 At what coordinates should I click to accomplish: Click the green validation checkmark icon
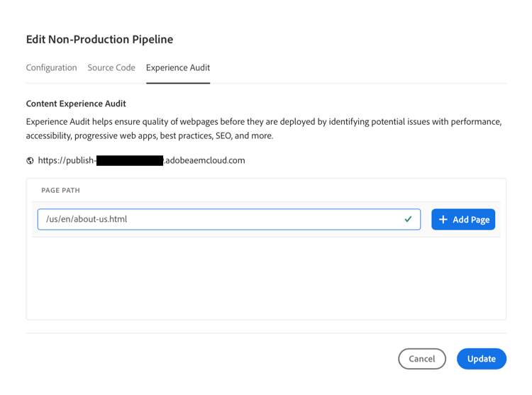[408, 219]
